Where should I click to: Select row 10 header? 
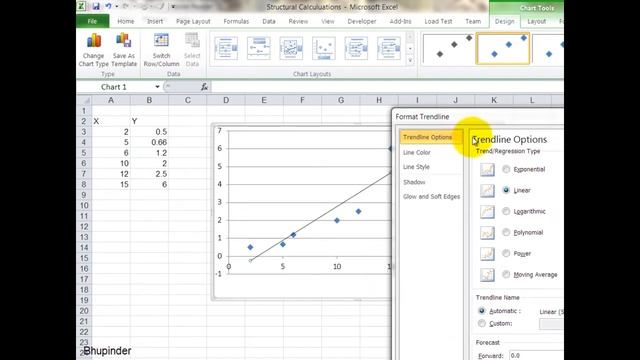pos(84,206)
